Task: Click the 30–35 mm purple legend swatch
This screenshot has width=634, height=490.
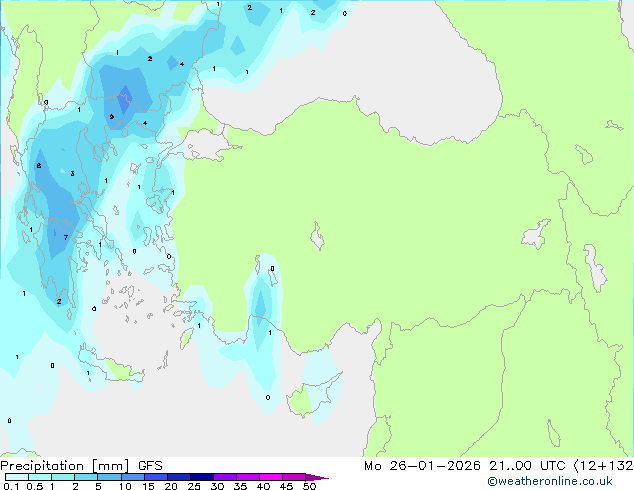Action: pos(224,477)
